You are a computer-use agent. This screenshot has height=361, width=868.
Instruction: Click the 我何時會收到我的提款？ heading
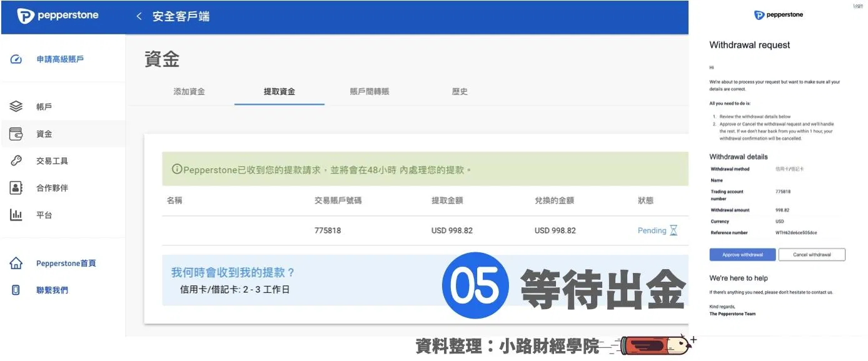(233, 273)
